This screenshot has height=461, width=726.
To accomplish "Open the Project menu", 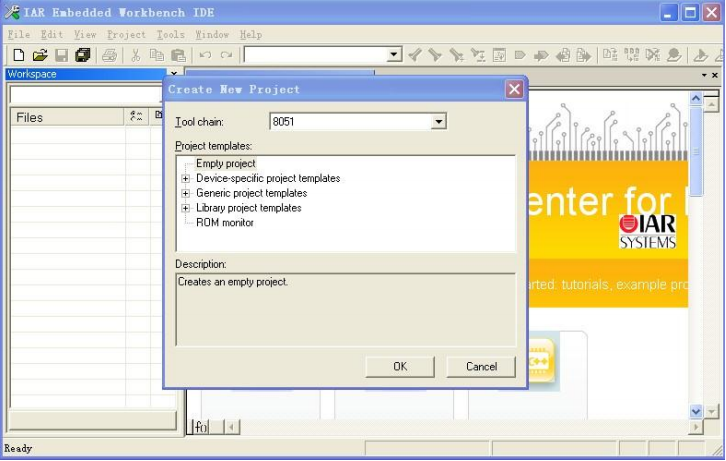I will (126, 35).
